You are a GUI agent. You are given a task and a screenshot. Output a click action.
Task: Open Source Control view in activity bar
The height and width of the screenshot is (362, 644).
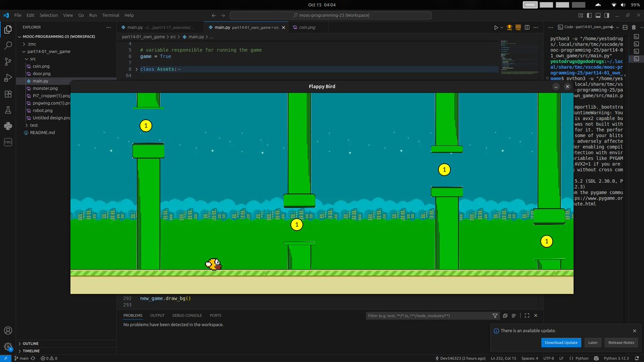(8, 62)
